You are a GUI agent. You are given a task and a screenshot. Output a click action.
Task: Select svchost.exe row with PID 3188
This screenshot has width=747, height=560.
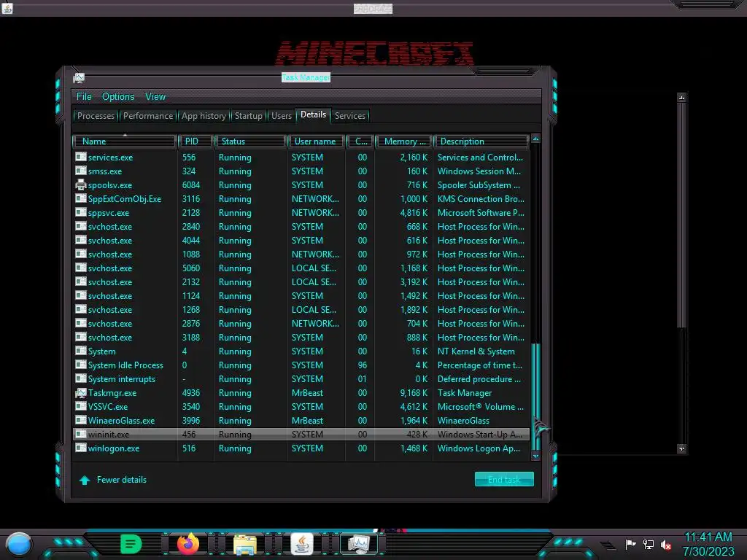301,337
